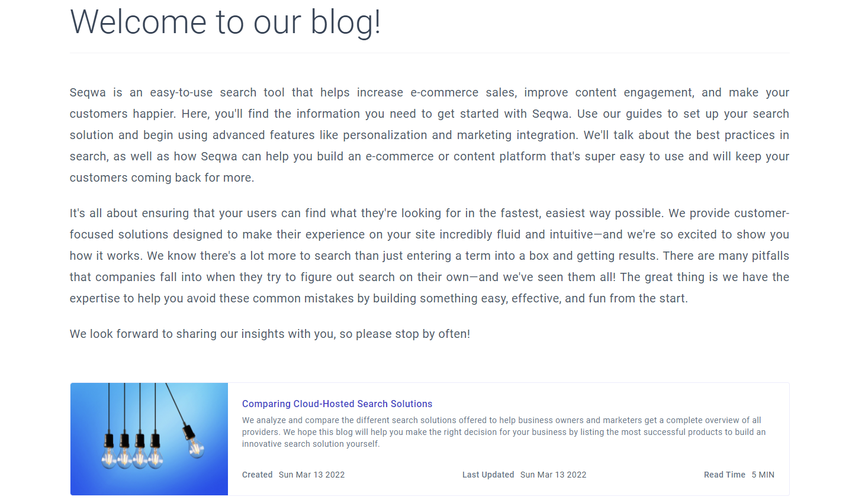The image size is (868, 503).
Task: Click the first introductory paragraph
Action: (x=429, y=134)
